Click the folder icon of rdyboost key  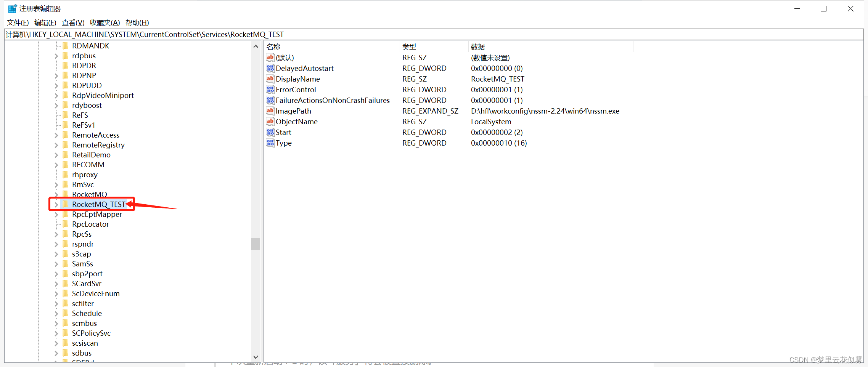pyautogui.click(x=65, y=105)
